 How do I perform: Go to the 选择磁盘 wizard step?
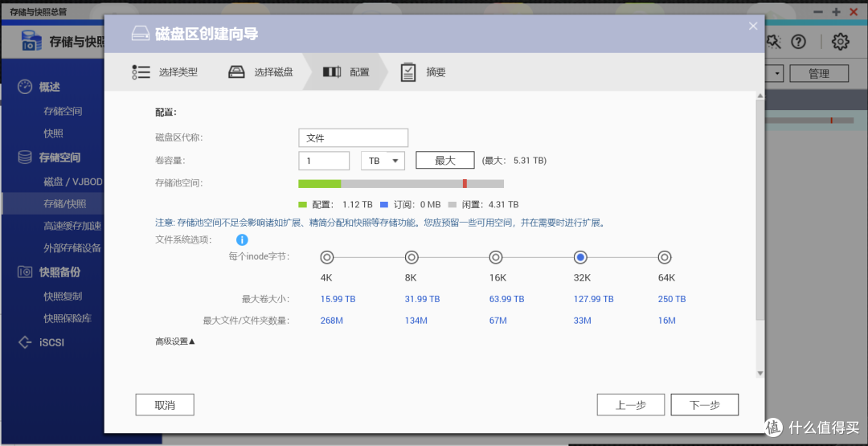(x=260, y=72)
